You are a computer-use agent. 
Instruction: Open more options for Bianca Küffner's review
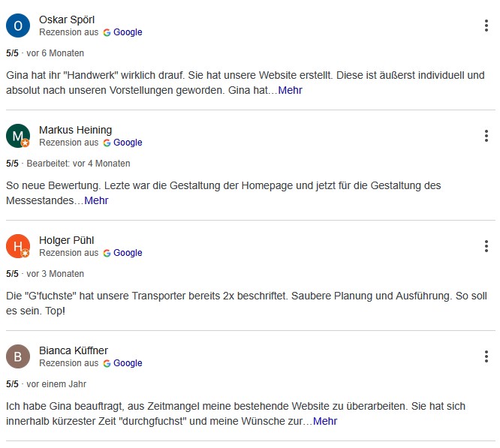(486, 356)
